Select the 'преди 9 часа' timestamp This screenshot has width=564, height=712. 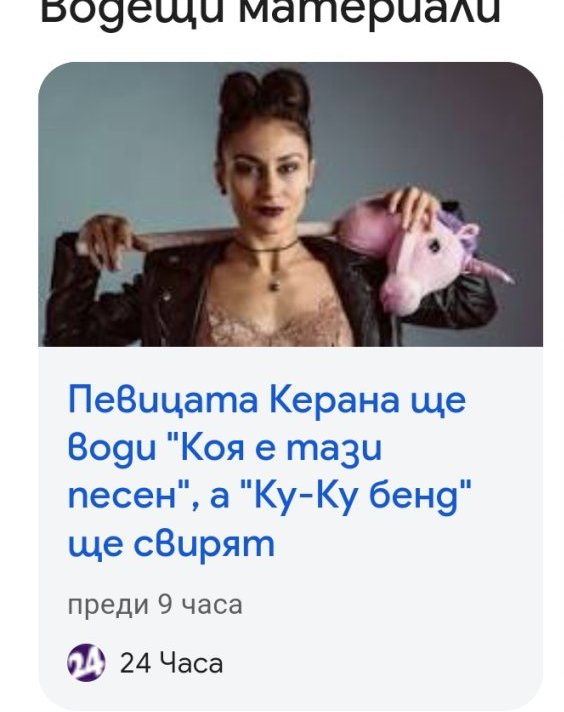coord(155,605)
